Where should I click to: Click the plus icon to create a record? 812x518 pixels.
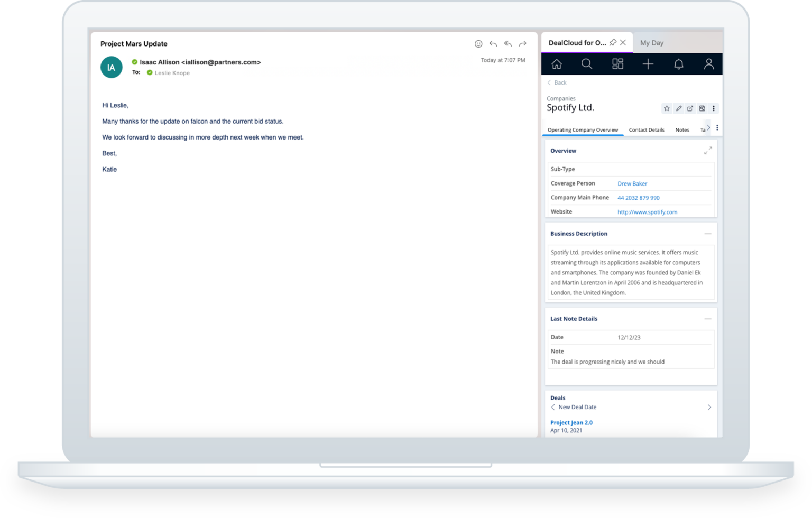(648, 64)
